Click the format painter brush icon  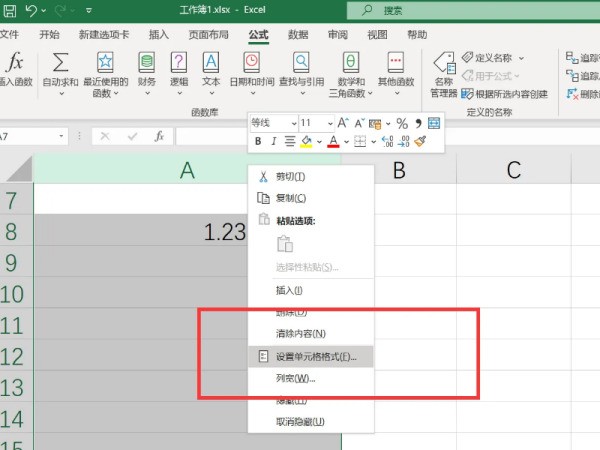pyautogui.click(x=421, y=142)
